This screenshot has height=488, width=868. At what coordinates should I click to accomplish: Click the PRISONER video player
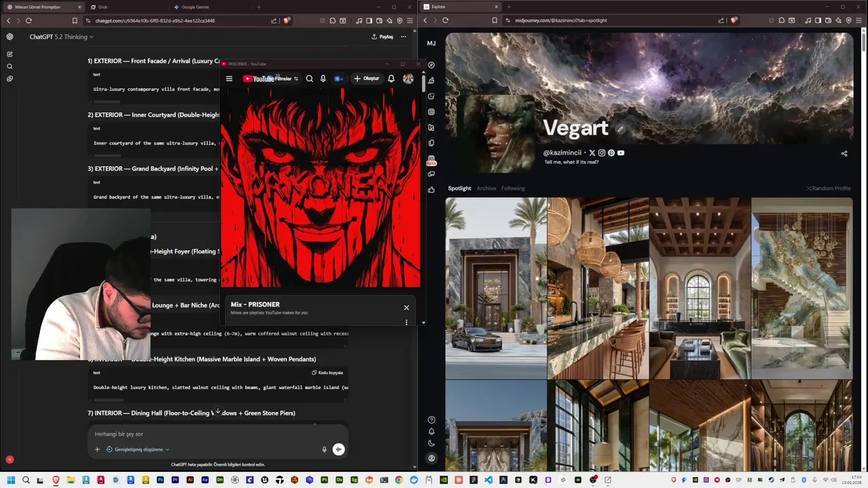tap(320, 188)
